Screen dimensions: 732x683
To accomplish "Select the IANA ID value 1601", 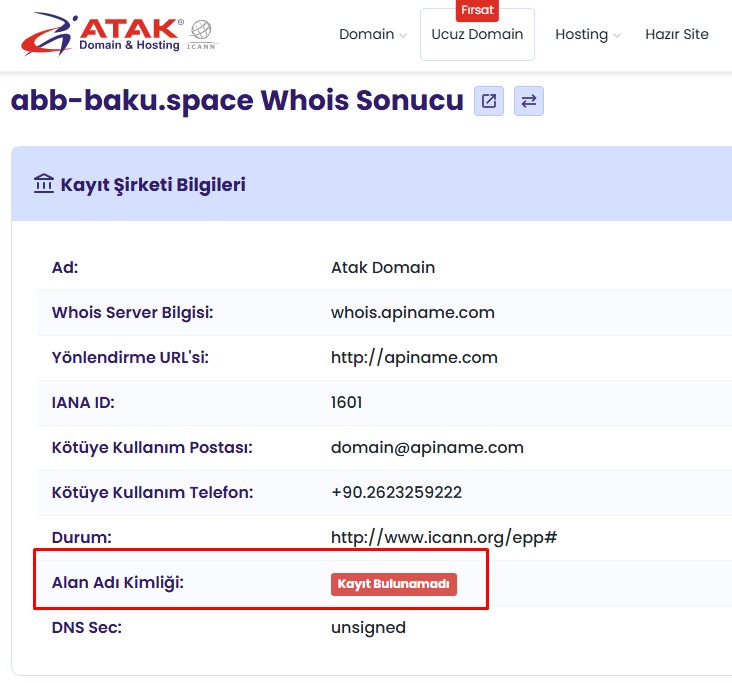I will pyautogui.click(x=346, y=402).
